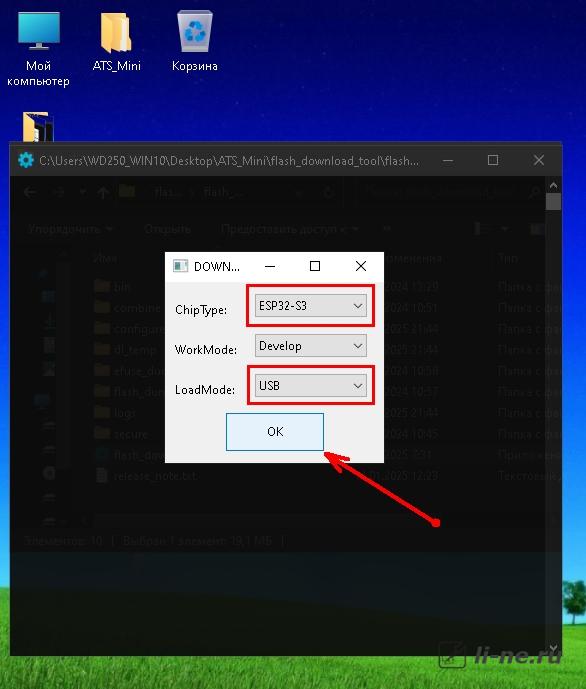Open the WorkMode Develop dropdown

point(311,345)
